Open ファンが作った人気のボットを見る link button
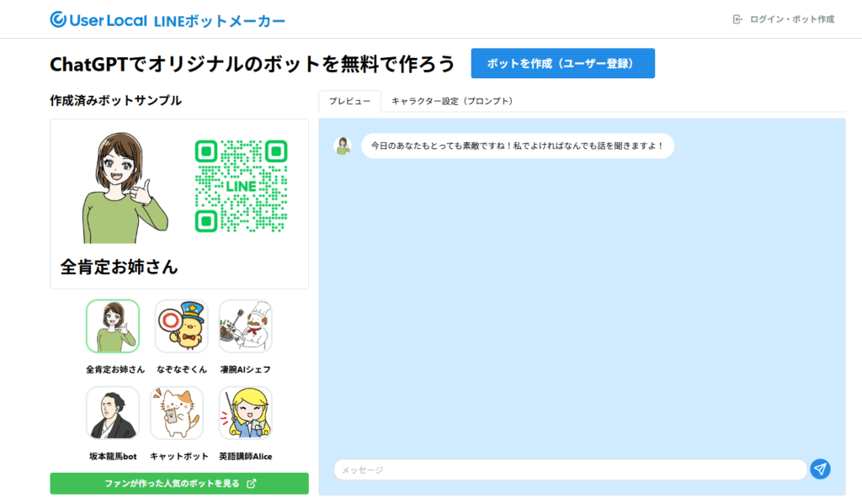Viewport: 862px width, 504px height. tap(179, 484)
